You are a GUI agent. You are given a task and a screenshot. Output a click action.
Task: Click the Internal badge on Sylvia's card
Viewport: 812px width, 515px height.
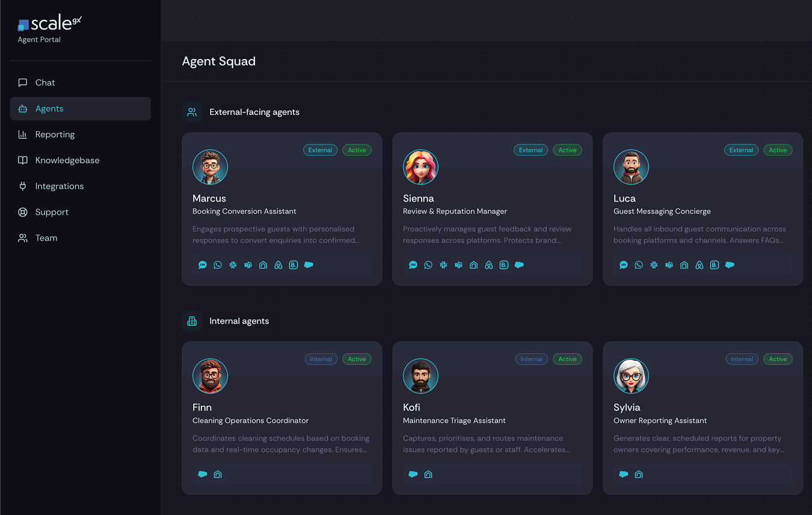(742, 359)
